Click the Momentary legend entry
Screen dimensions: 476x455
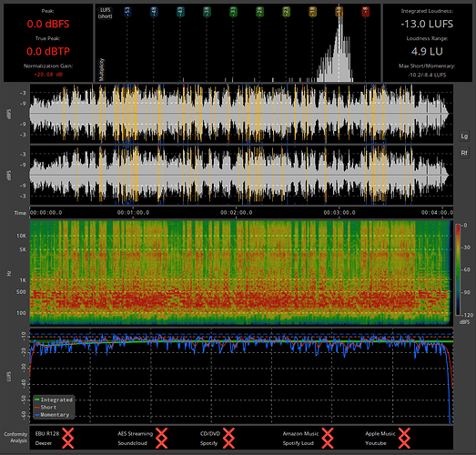[x=52, y=415]
